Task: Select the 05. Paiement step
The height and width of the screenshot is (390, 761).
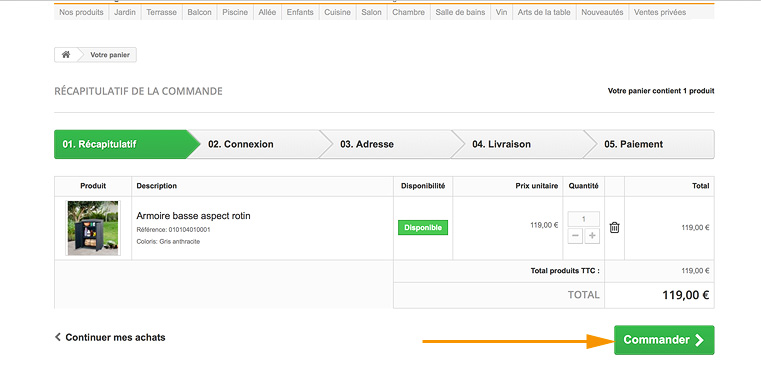Action: coord(650,144)
